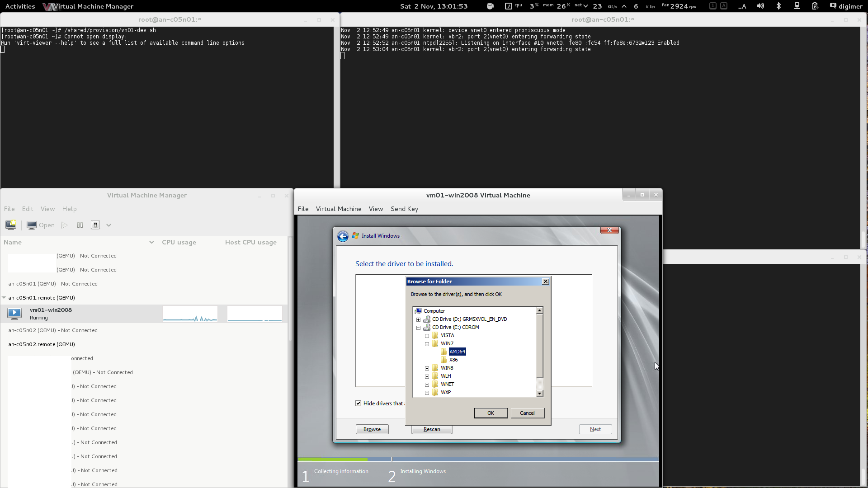The image size is (868, 488).
Task: Click the CPU usage column header
Action: 179,243
